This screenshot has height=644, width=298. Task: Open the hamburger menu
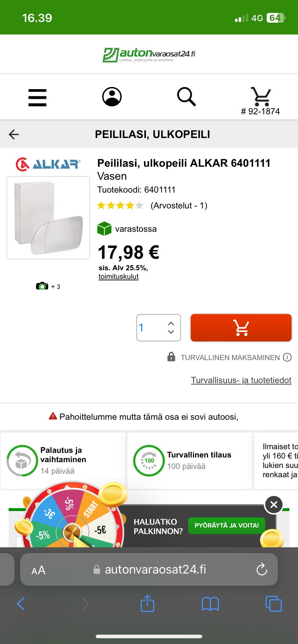37,97
